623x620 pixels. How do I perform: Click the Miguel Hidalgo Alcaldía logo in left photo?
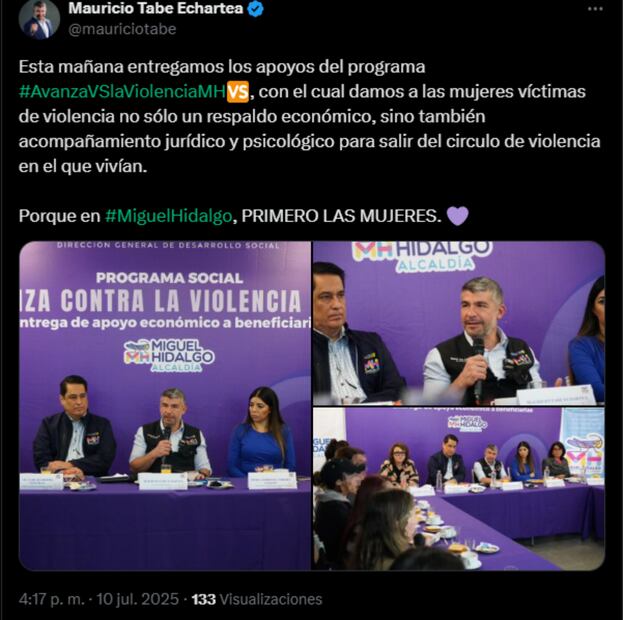point(169,356)
